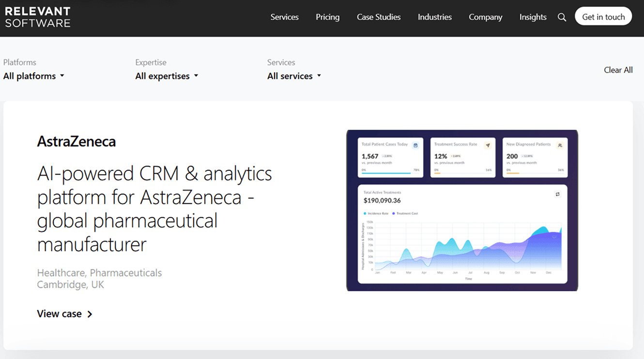Click the search magnifier icon in header
Viewport: 644px width, 359px height.
(562, 17)
